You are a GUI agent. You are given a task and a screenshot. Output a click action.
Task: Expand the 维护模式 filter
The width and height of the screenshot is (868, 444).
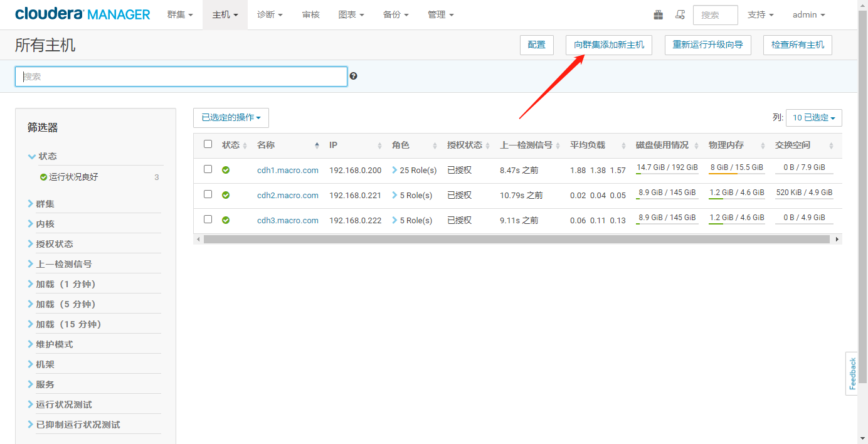coord(50,344)
